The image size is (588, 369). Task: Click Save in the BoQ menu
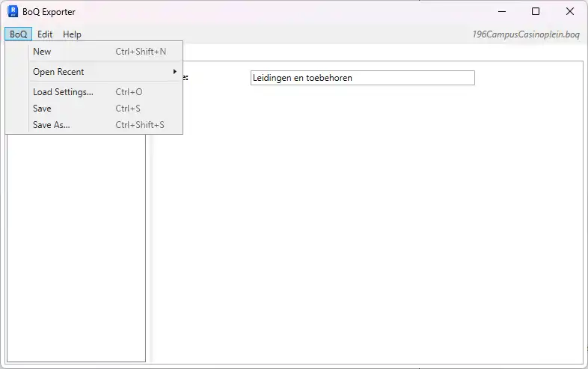(x=42, y=109)
